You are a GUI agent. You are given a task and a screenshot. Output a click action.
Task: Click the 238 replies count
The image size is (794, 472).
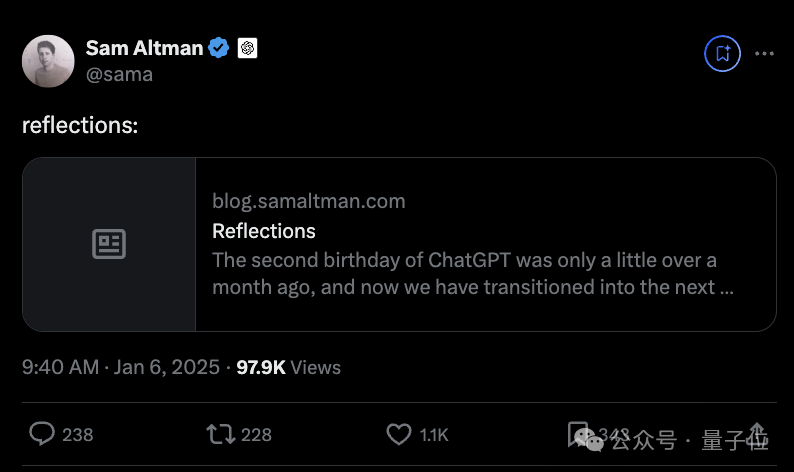pyautogui.click(x=77, y=434)
